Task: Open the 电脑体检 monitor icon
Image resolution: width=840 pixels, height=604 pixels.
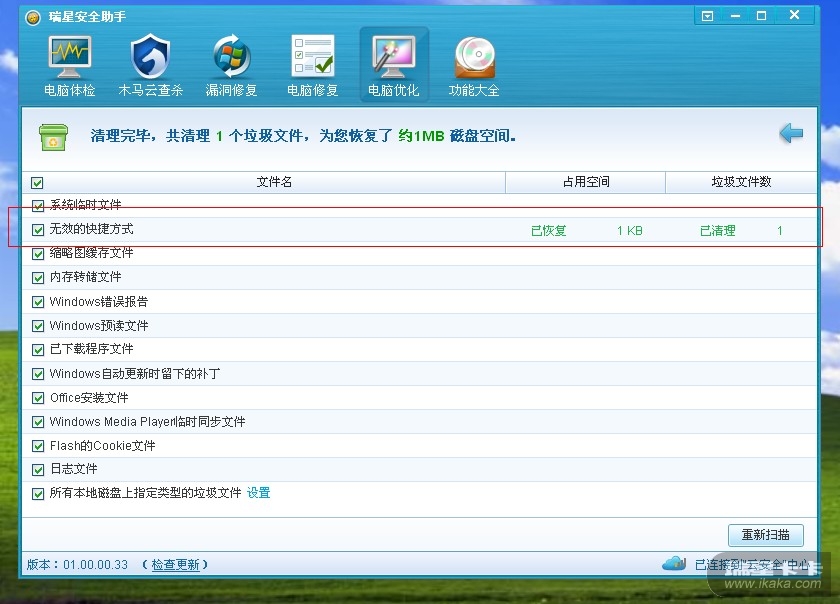Action: (x=70, y=56)
